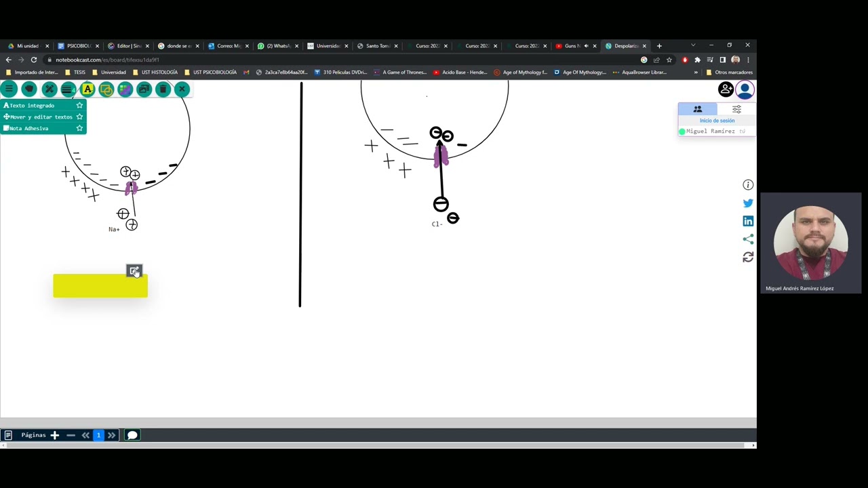Open the add participant icon
The width and height of the screenshot is (868, 488).
click(x=726, y=89)
